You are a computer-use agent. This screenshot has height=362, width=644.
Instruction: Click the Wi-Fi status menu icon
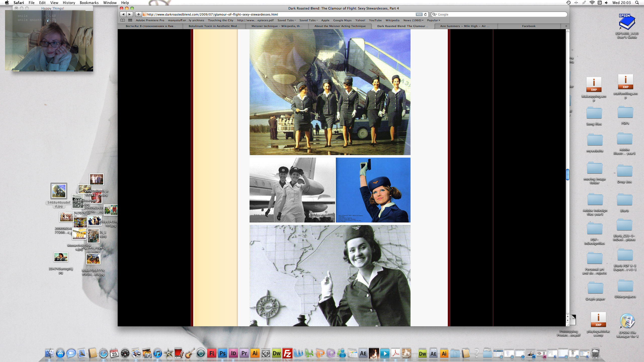pyautogui.click(x=592, y=3)
